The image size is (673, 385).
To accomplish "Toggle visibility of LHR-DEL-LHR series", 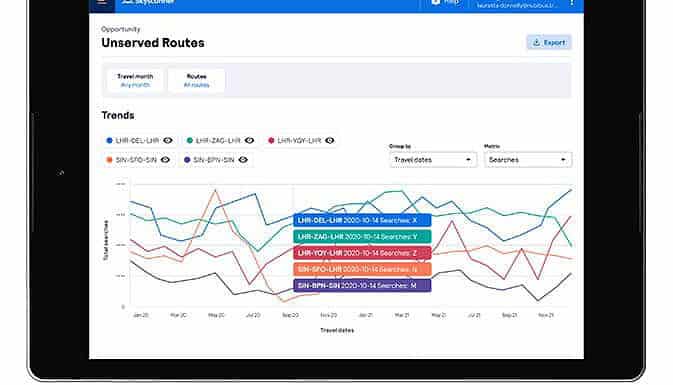I will tap(168, 140).
